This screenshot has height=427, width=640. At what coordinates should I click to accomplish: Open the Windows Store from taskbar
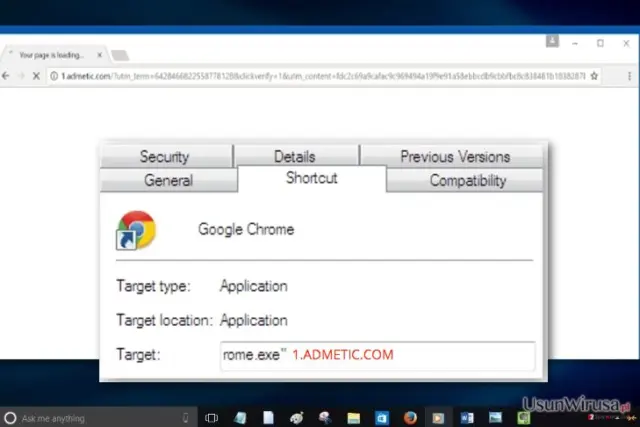point(382,418)
